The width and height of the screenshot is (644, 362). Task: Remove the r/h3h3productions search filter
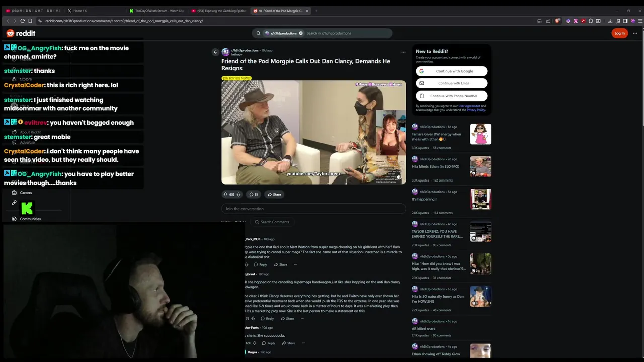pyautogui.click(x=301, y=33)
